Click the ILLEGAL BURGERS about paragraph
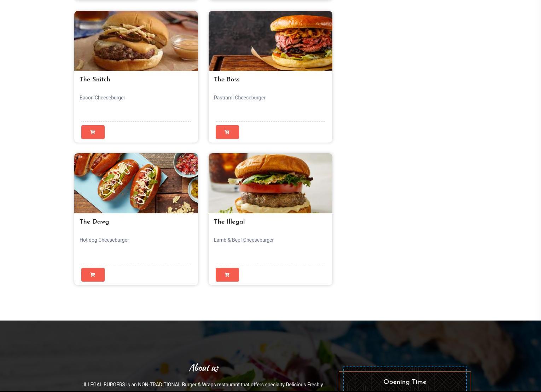Image resolution: width=541 pixels, height=392 pixels. coord(203,386)
